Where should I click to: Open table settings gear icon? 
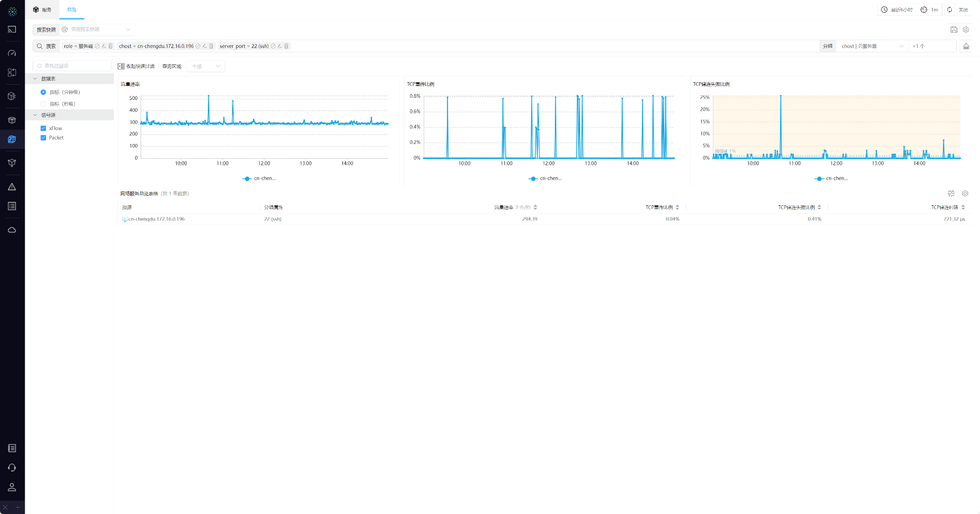pos(965,193)
